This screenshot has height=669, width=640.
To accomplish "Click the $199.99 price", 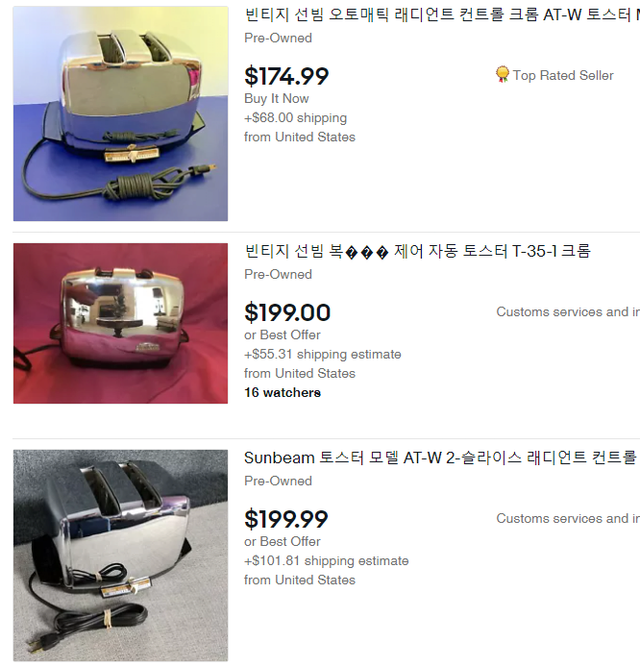I will click(x=286, y=519).
